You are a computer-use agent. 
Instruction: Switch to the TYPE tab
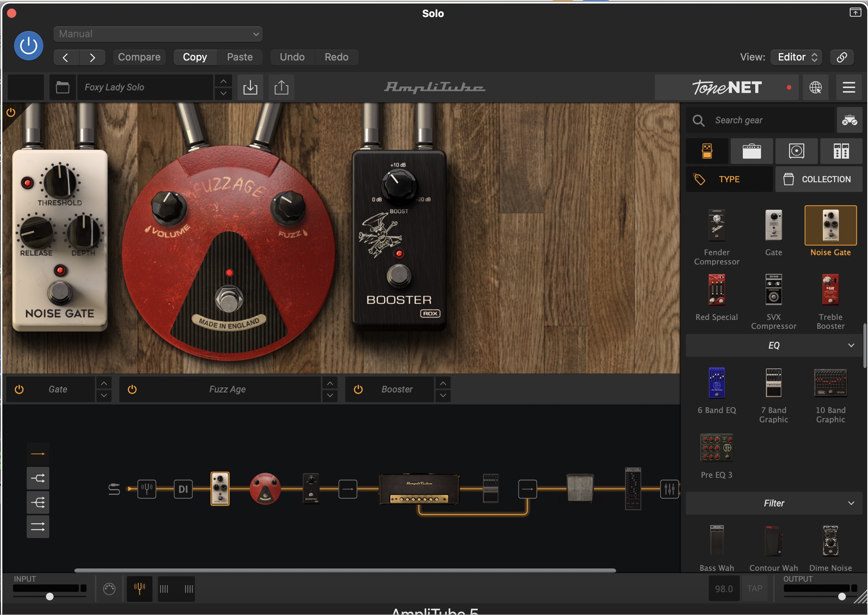(x=729, y=180)
